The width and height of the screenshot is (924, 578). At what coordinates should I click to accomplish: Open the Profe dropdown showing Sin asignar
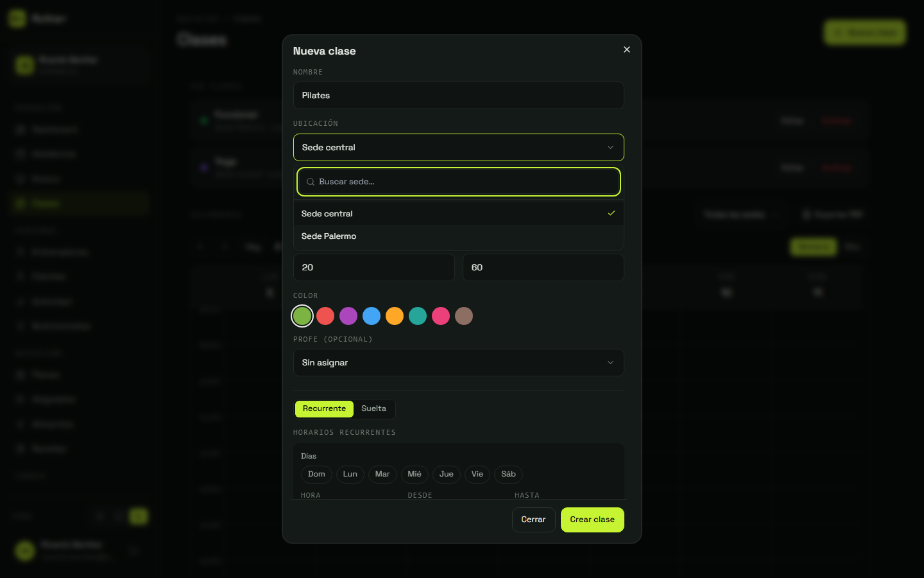[x=459, y=362]
